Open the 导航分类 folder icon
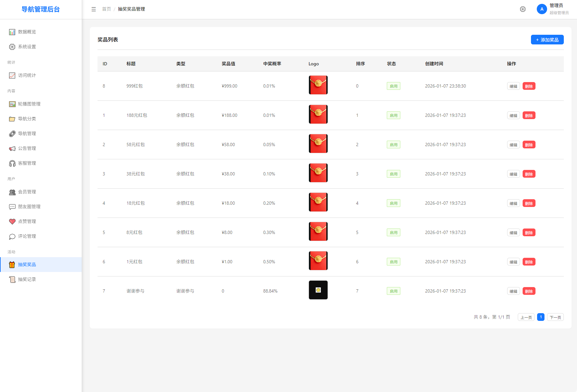 point(12,119)
